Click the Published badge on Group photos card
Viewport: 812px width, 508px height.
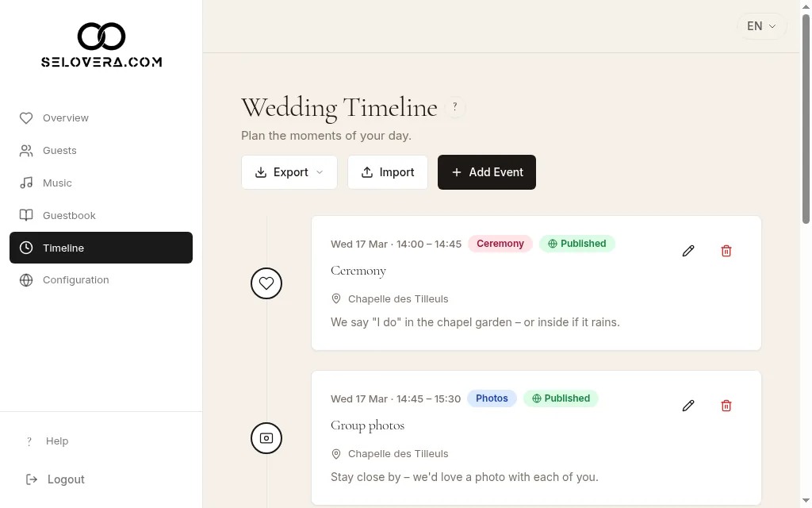coord(561,398)
